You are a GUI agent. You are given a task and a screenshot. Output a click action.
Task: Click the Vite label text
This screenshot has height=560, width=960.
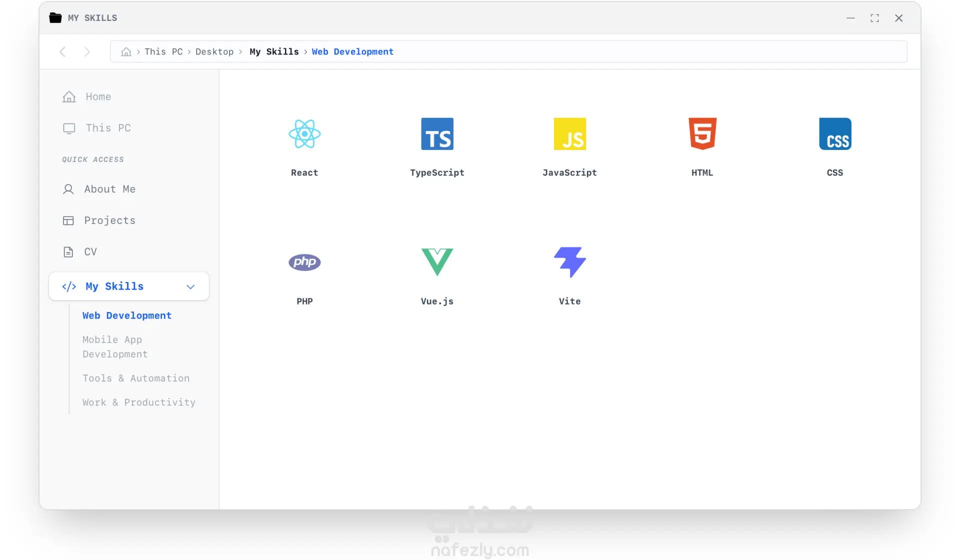click(569, 301)
